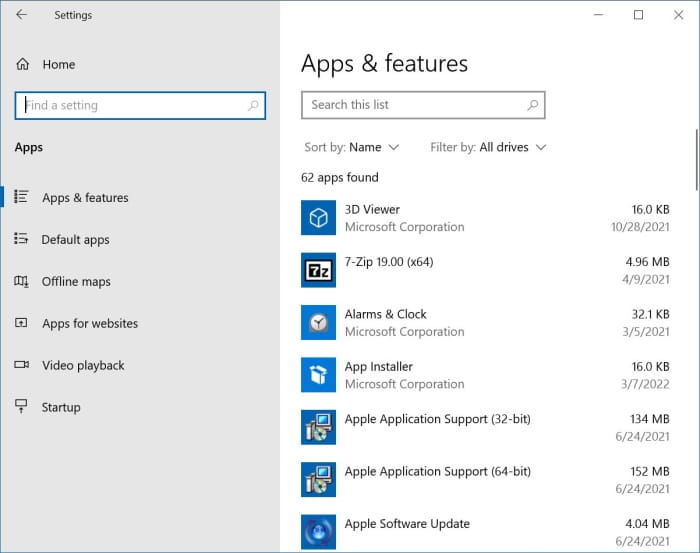Open Startup apps settings

click(61, 407)
